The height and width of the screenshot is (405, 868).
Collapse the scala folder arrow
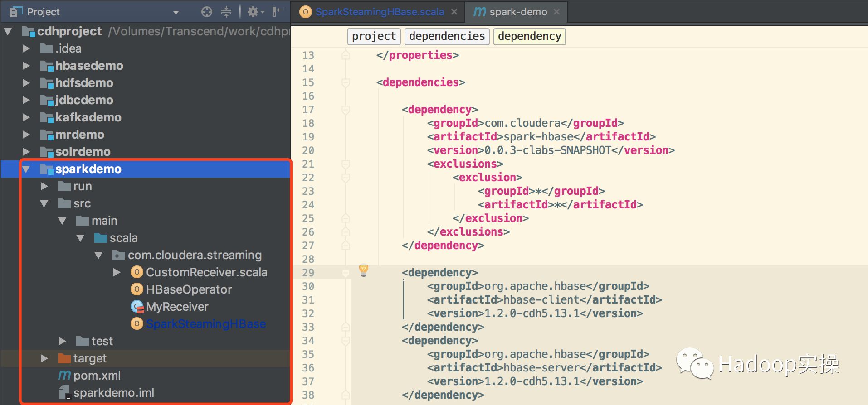tap(81, 238)
